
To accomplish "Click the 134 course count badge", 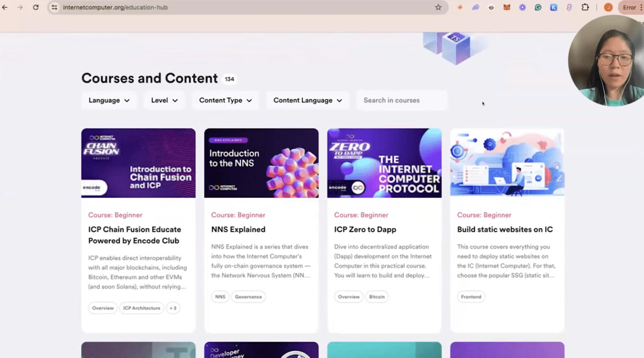I will (230, 79).
